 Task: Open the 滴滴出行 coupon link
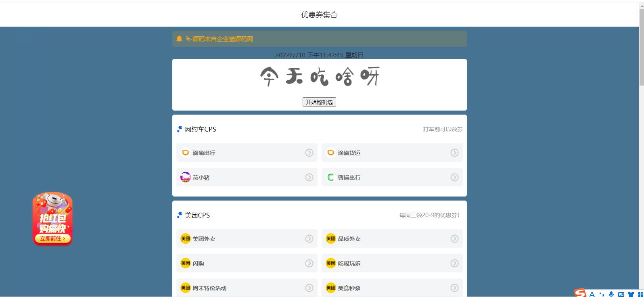[247, 153]
